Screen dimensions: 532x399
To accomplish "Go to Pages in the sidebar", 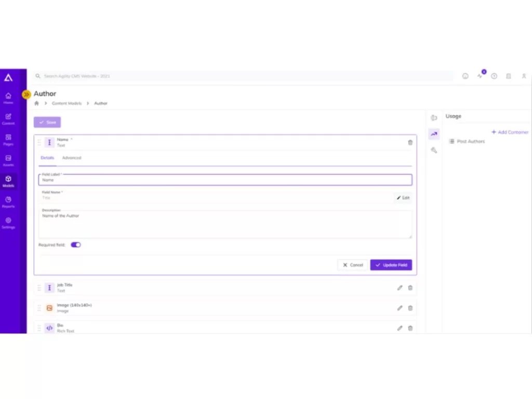I will 8,140.
